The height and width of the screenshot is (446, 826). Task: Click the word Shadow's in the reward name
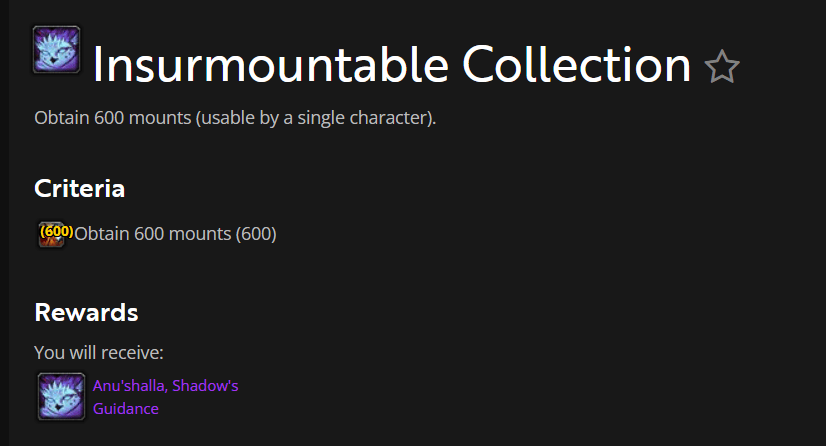coord(208,385)
